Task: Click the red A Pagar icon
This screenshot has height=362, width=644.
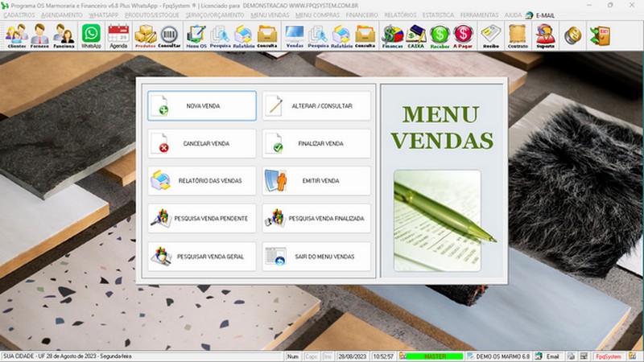Action: point(463,35)
